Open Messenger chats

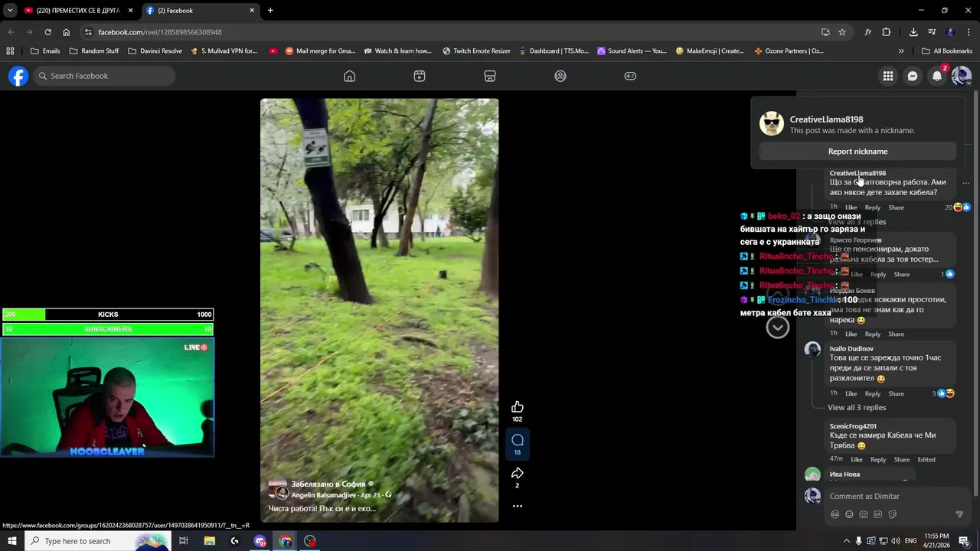click(x=913, y=76)
